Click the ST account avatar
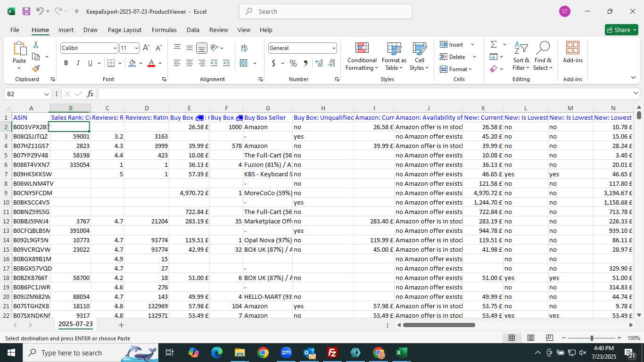644x362 pixels. [x=565, y=11]
